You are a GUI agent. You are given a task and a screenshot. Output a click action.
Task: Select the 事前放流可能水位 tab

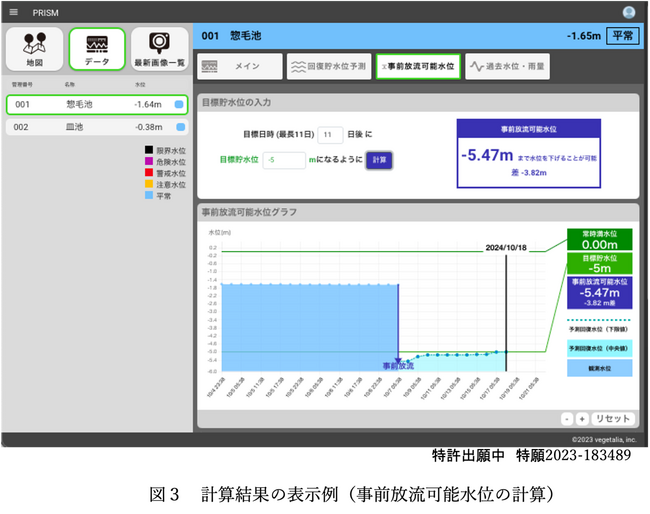(418, 66)
